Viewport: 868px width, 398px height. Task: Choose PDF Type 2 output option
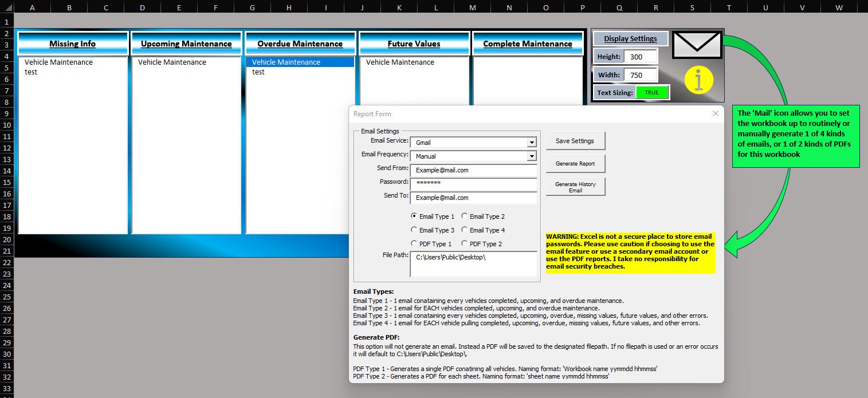point(464,243)
